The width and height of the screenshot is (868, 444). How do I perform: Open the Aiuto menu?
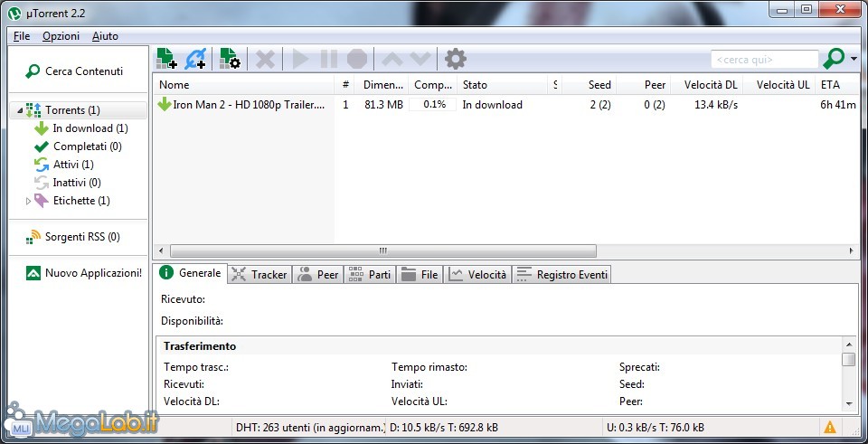pos(105,36)
